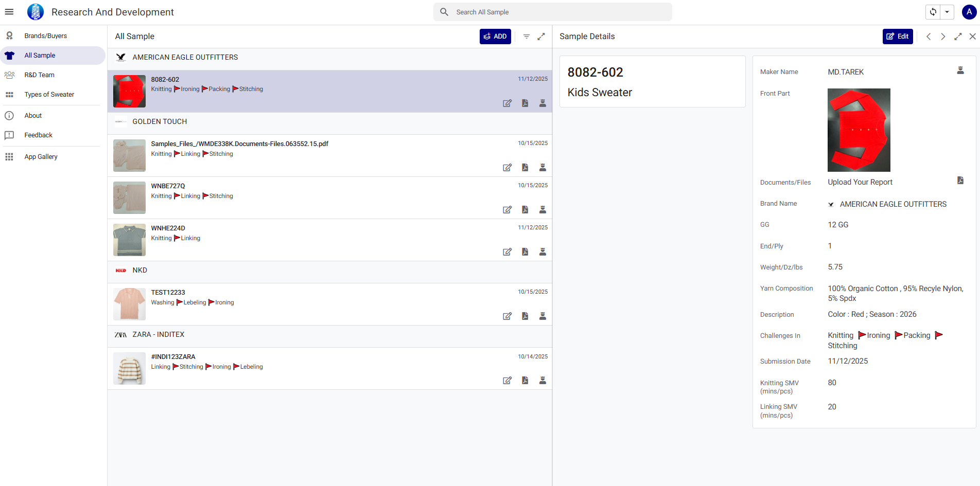Image resolution: width=980 pixels, height=486 pixels.
Task: Click the Edit button in Sample Details
Action: point(898,37)
